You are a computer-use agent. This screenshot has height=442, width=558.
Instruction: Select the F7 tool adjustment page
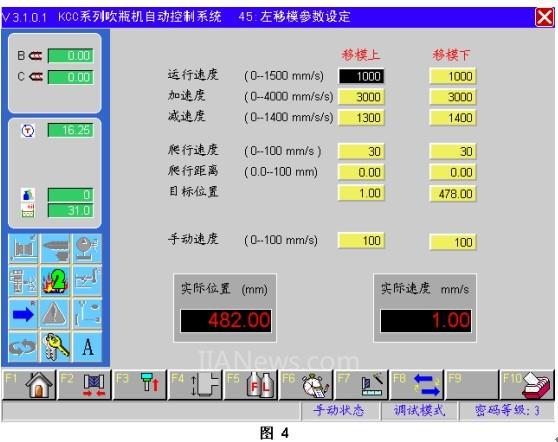click(x=362, y=385)
